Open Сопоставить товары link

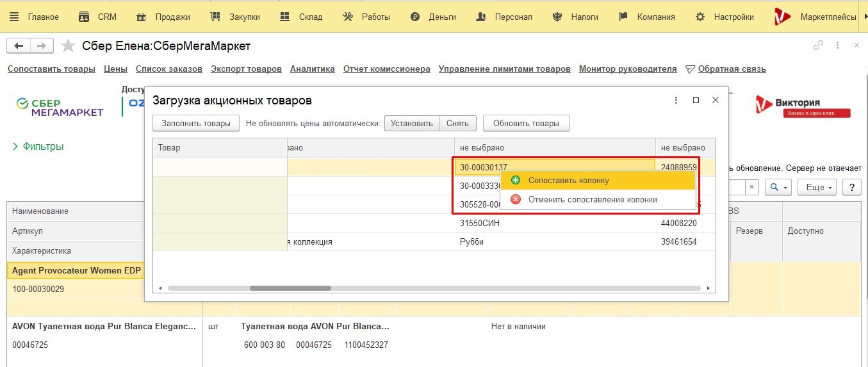pos(51,69)
